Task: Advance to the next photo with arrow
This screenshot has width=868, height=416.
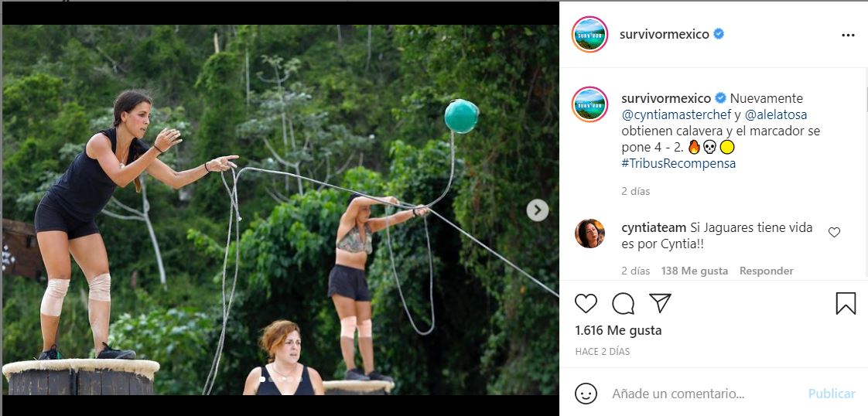Action: 537,210
